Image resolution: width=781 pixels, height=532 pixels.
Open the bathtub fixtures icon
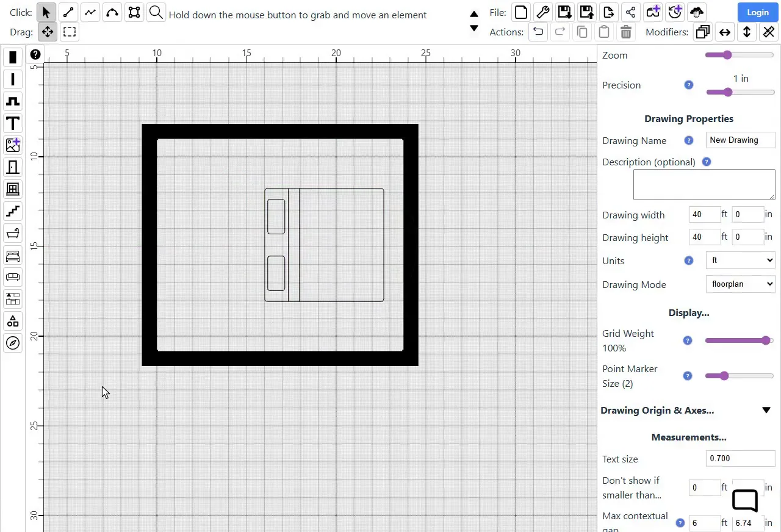(x=13, y=233)
